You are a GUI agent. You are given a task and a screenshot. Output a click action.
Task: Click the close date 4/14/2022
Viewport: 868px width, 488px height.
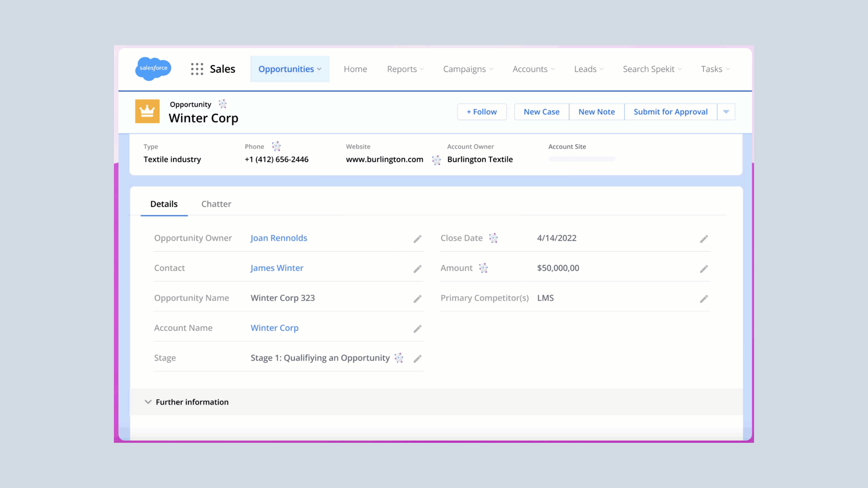[557, 238]
